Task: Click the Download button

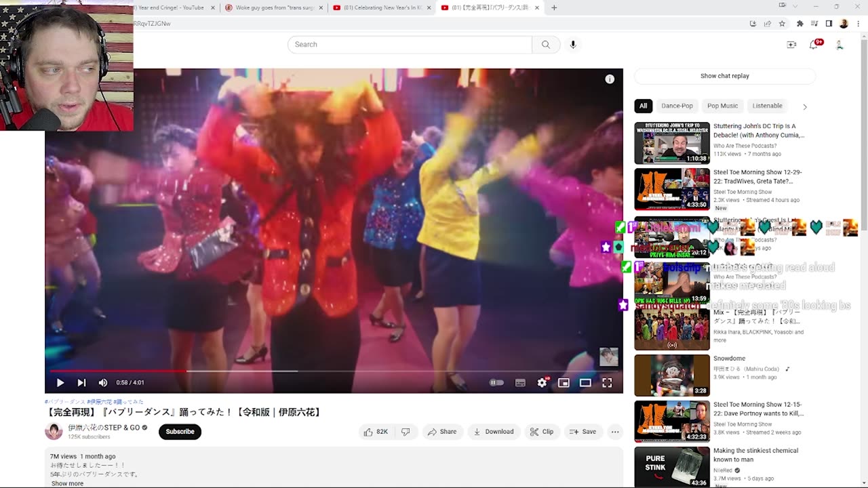Action: point(493,432)
